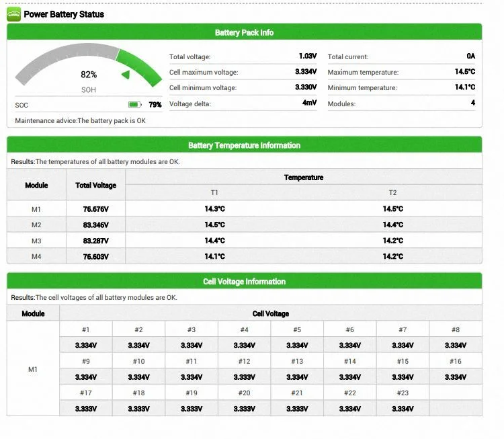
Task: Click the Voltage delta 4mV value
Action: 309,103
